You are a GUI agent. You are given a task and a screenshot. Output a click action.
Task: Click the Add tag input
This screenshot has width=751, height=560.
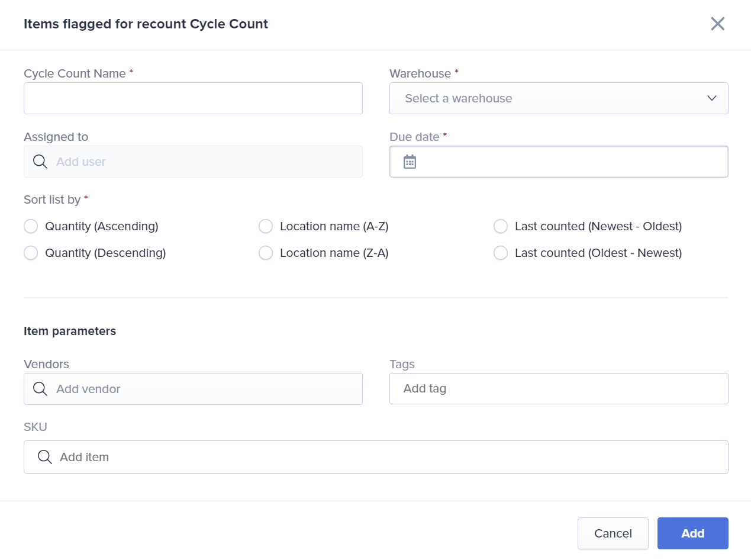pyautogui.click(x=559, y=389)
